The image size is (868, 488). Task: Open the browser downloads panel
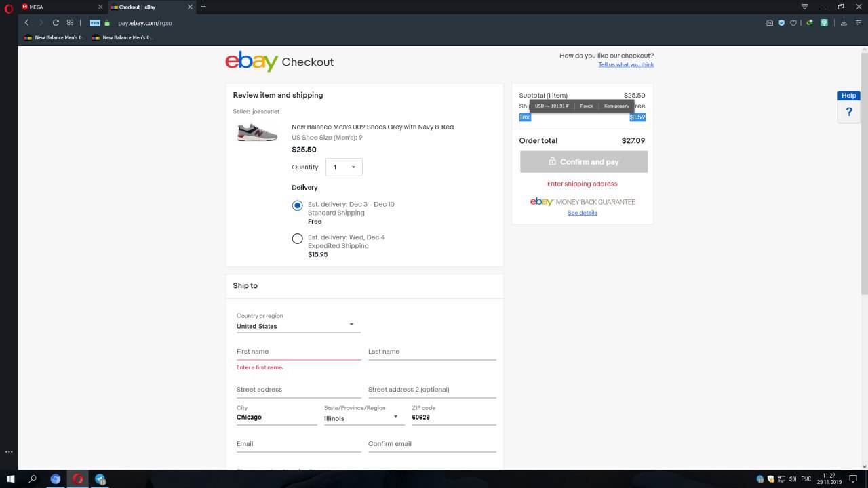(x=844, y=22)
